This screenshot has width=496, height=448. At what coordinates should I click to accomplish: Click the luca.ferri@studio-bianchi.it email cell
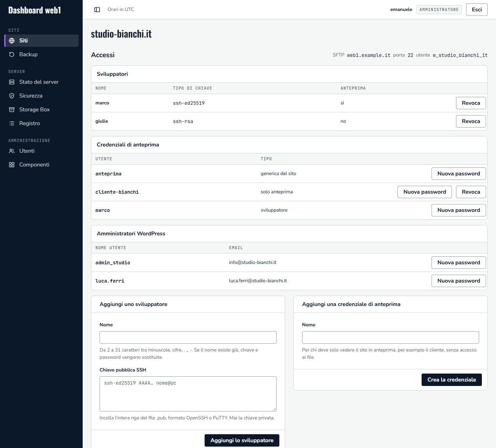(258, 281)
